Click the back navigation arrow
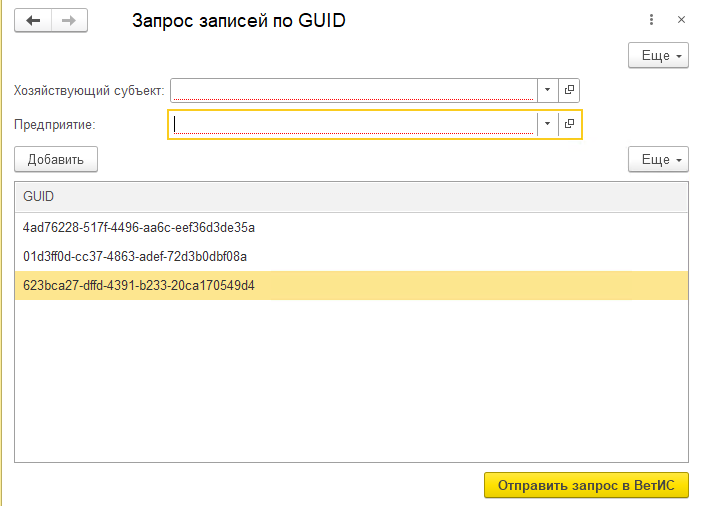701x506 pixels. (32, 20)
